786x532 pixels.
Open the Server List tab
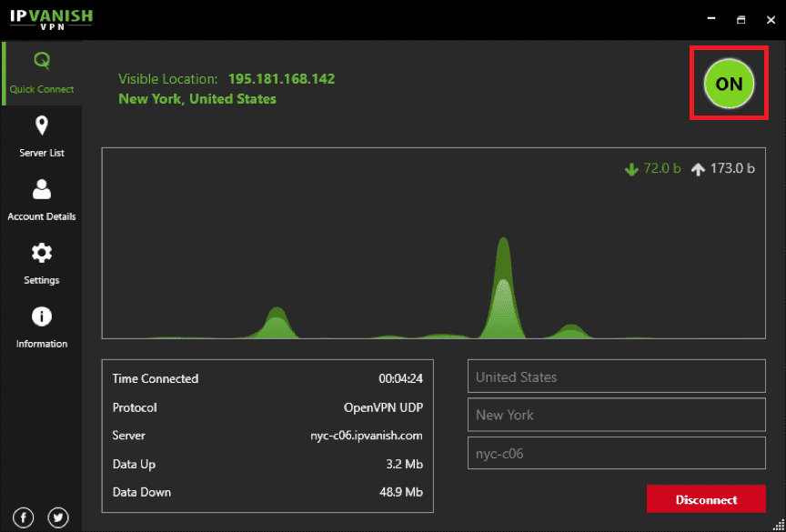[x=42, y=136]
